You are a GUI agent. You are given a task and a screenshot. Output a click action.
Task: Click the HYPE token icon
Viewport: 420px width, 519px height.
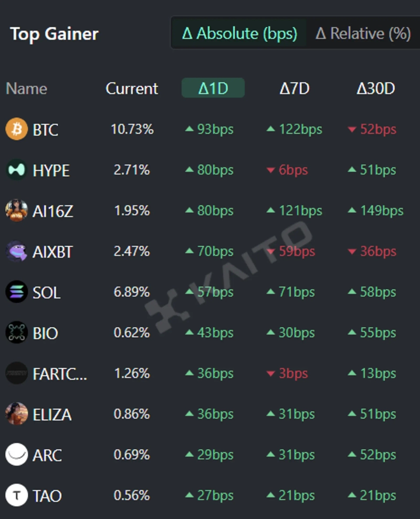point(16,170)
